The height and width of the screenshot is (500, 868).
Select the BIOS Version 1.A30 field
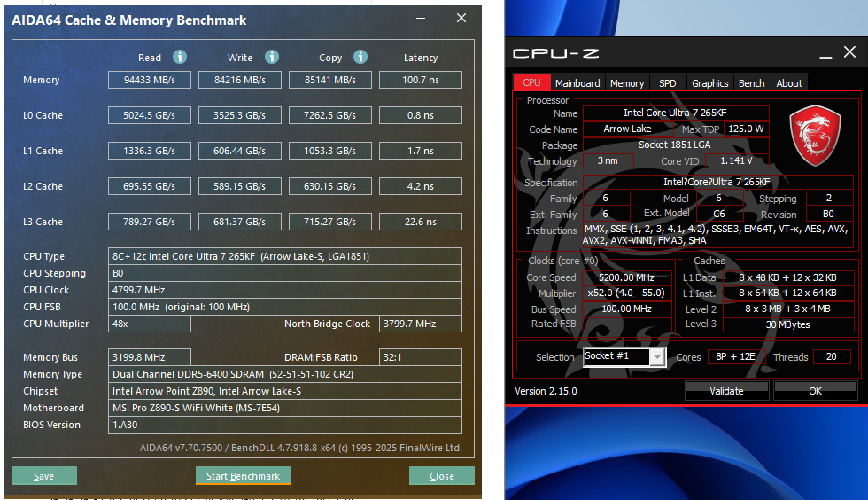point(285,425)
